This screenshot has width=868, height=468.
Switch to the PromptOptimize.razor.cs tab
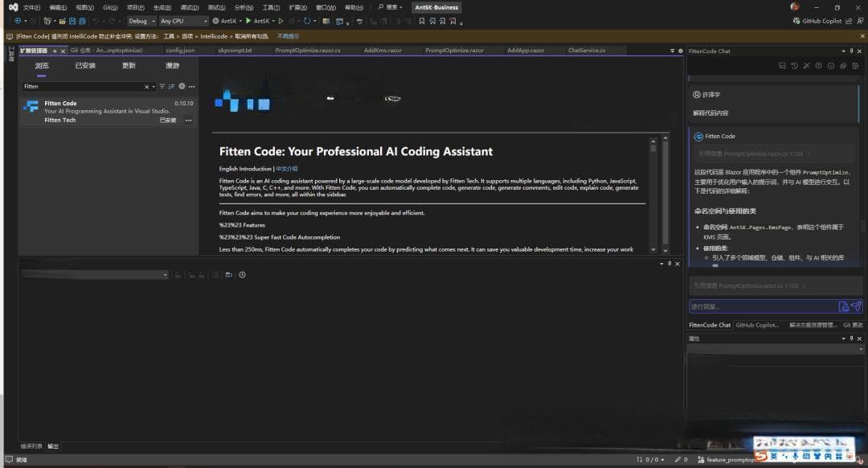tap(308, 51)
